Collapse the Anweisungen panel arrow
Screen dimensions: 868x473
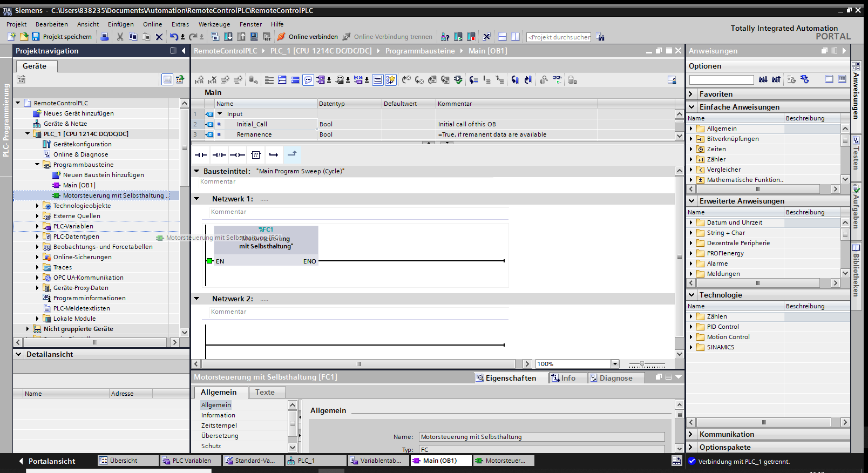pyautogui.click(x=844, y=51)
